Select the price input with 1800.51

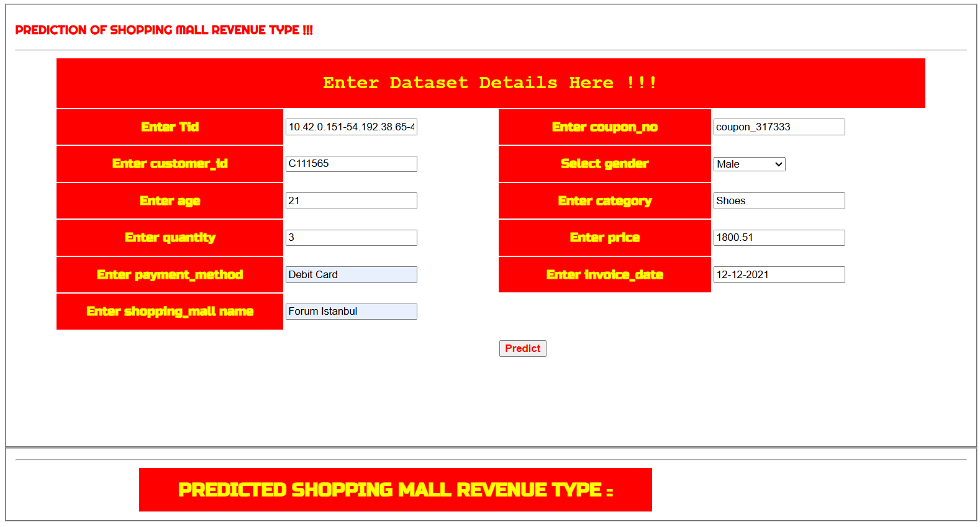click(779, 238)
